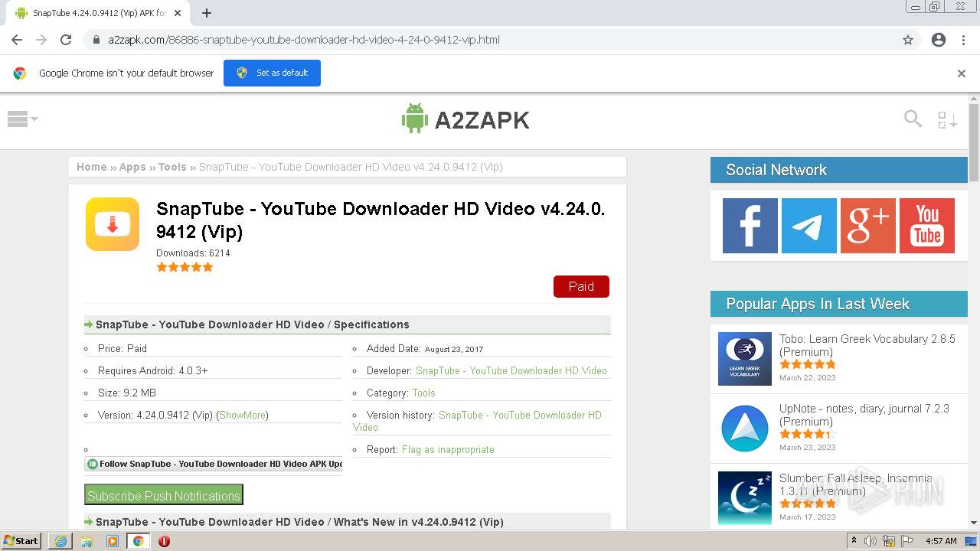Image resolution: width=980 pixels, height=551 pixels.
Task: Open Internet Explorer taskbar icon
Action: (x=60, y=540)
